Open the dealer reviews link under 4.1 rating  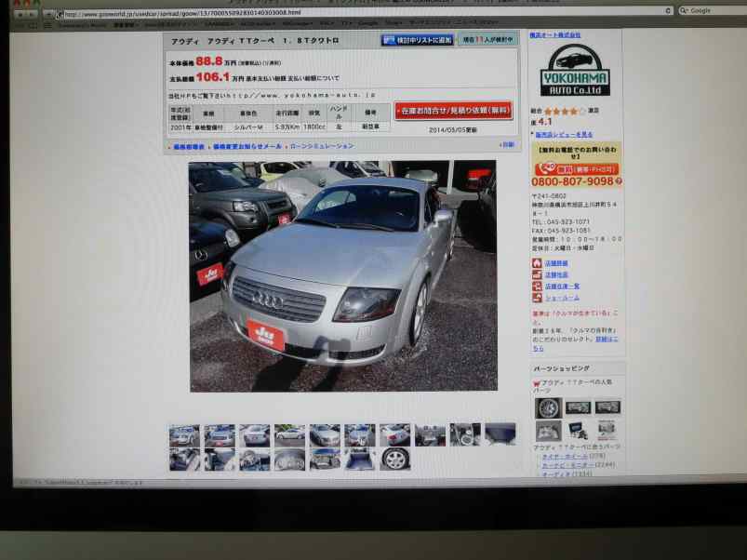click(564, 135)
